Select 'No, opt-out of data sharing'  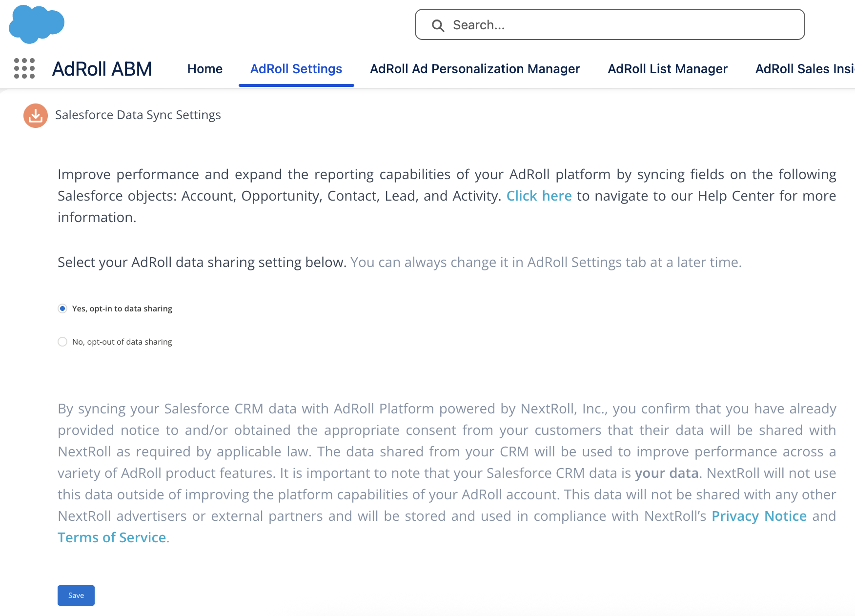tap(62, 342)
